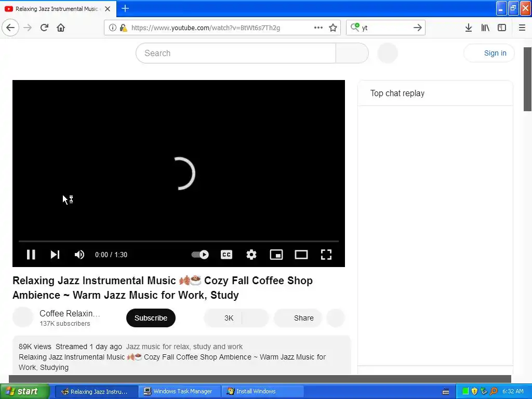View the connection security lock warning

pyautogui.click(x=123, y=28)
